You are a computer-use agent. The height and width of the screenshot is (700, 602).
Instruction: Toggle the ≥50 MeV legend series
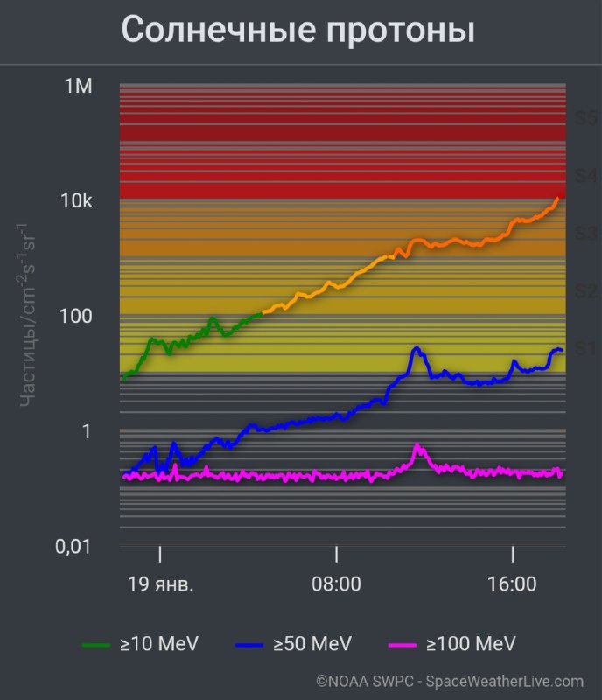click(293, 644)
